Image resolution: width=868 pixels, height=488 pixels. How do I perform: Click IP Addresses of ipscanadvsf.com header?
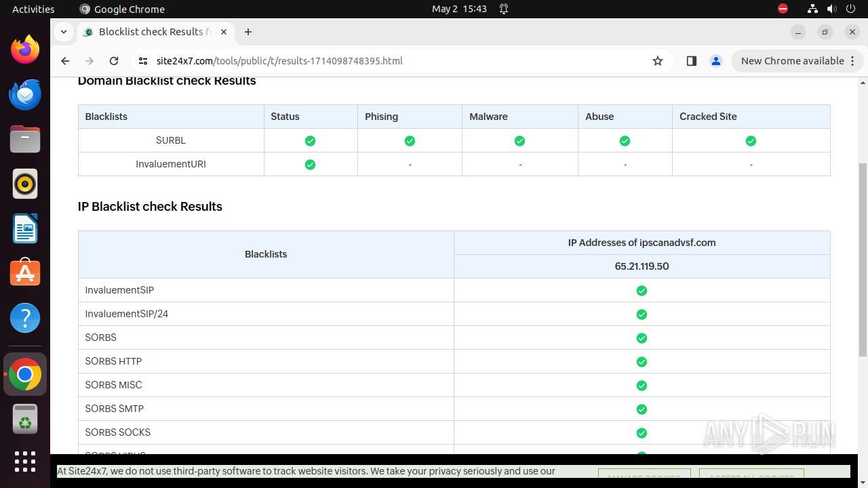click(x=642, y=243)
